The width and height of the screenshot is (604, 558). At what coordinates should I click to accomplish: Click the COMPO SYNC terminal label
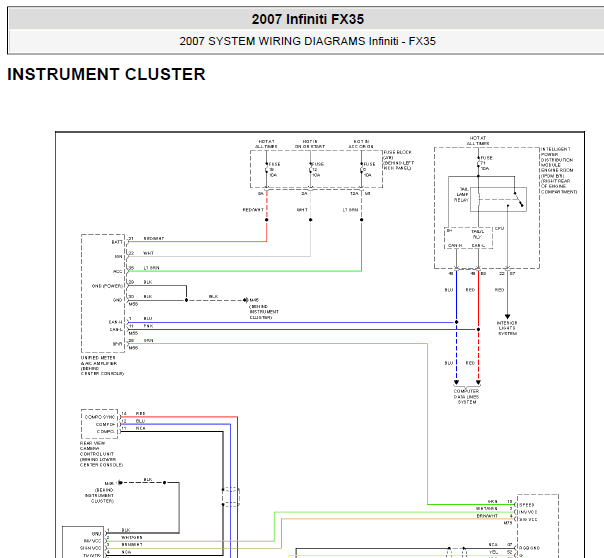point(100,417)
